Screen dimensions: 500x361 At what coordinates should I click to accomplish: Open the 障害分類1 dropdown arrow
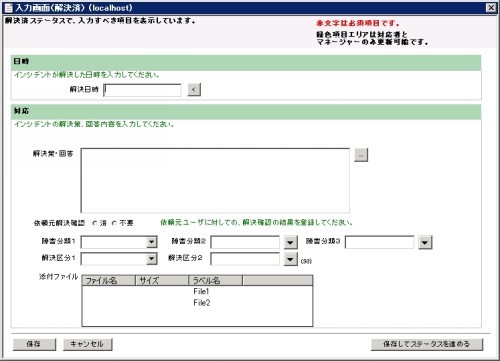pos(152,242)
